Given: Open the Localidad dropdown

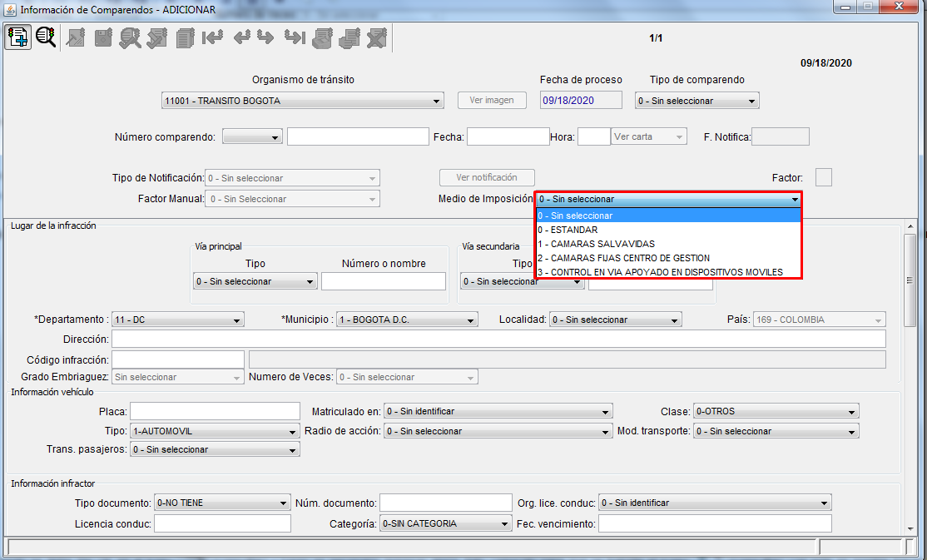Looking at the screenshot, I should pos(615,320).
